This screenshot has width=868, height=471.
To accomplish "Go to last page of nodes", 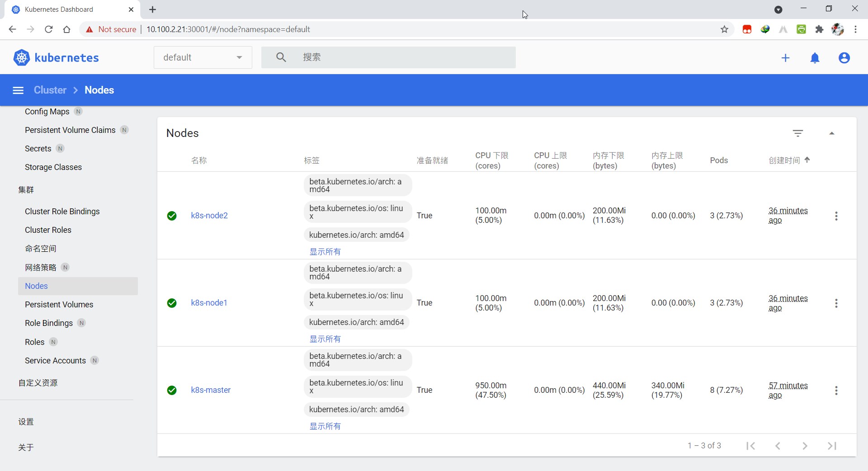I will click(832, 446).
